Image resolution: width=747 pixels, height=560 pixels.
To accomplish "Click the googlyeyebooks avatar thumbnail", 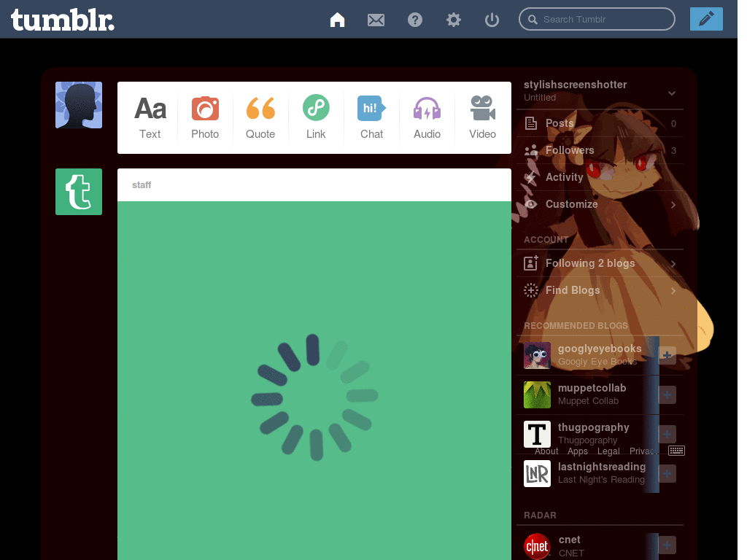I will 537,355.
